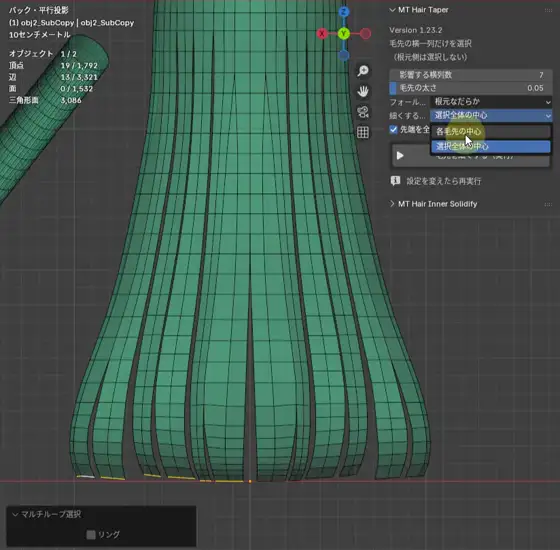
Task: Click the negative X axis gizmo circle
Action: tap(365, 34)
